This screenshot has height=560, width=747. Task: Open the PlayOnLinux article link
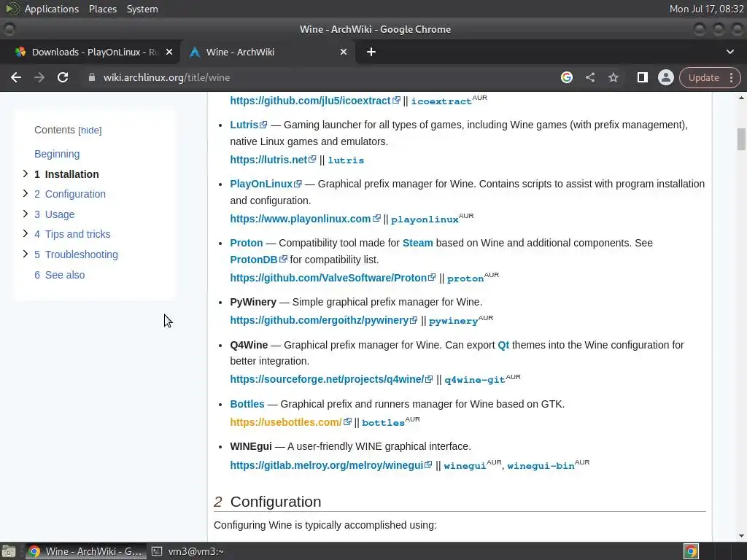[x=266, y=184]
